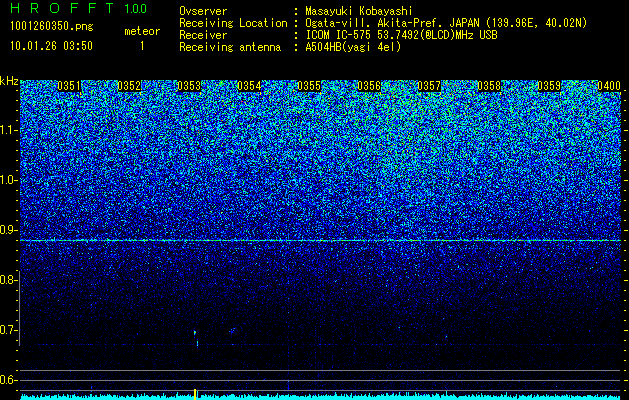Click the 0.6 kHz axis label

tap(9, 380)
